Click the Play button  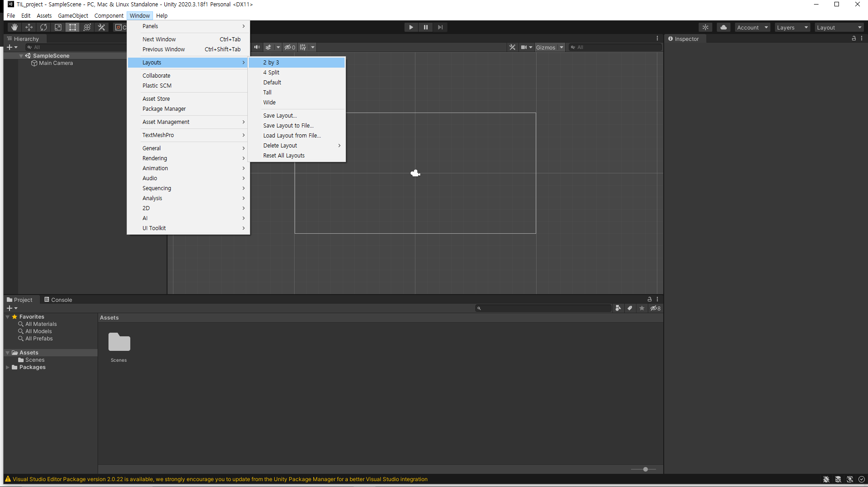pyautogui.click(x=411, y=27)
